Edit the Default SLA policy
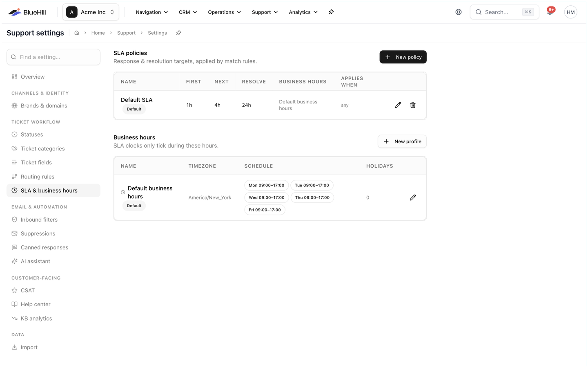This screenshot has width=588, height=368. coord(398,105)
